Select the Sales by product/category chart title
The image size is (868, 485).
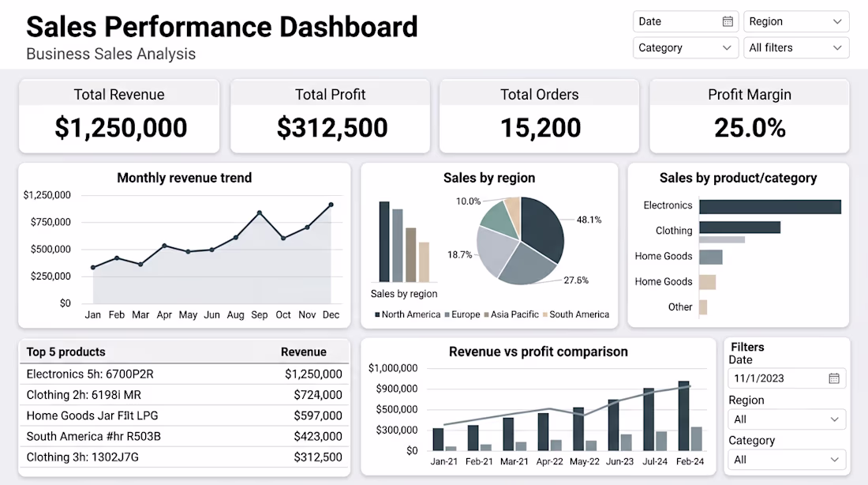click(x=738, y=178)
